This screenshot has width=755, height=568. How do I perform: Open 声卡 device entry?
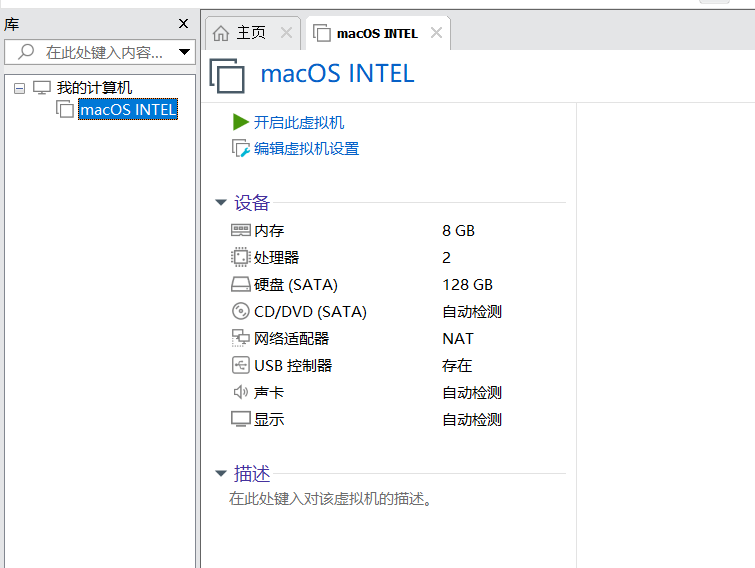pyautogui.click(x=269, y=392)
